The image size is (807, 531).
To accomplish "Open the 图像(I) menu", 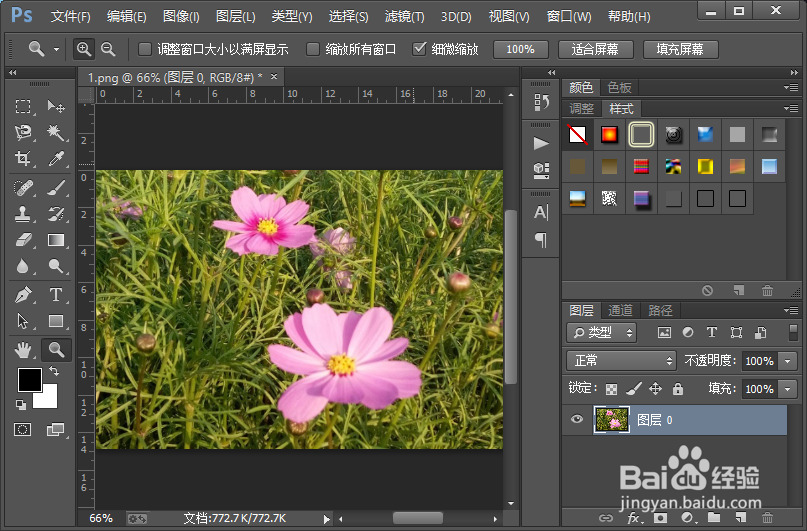I will click(x=181, y=16).
